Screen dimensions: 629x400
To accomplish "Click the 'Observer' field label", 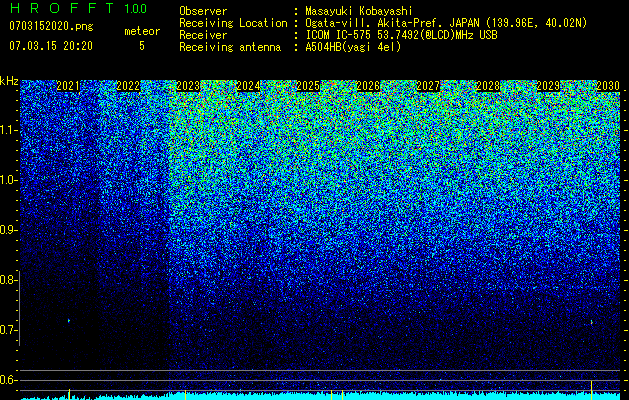I will click(x=203, y=11).
